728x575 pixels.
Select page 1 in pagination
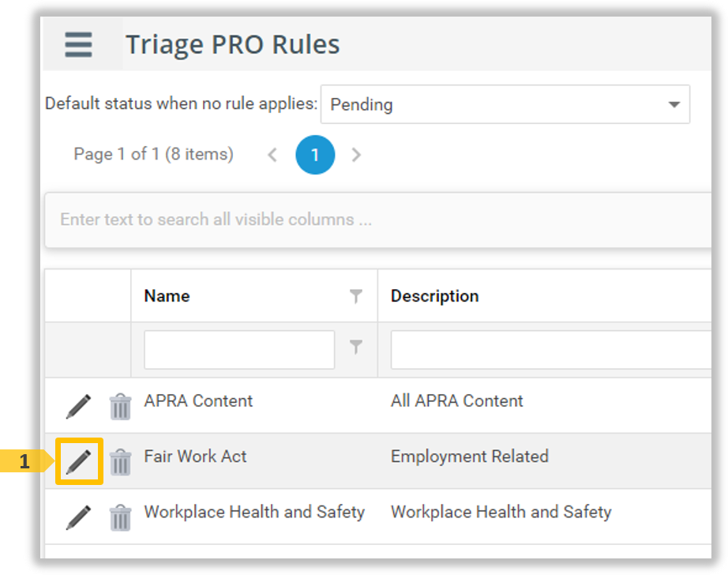tap(315, 155)
